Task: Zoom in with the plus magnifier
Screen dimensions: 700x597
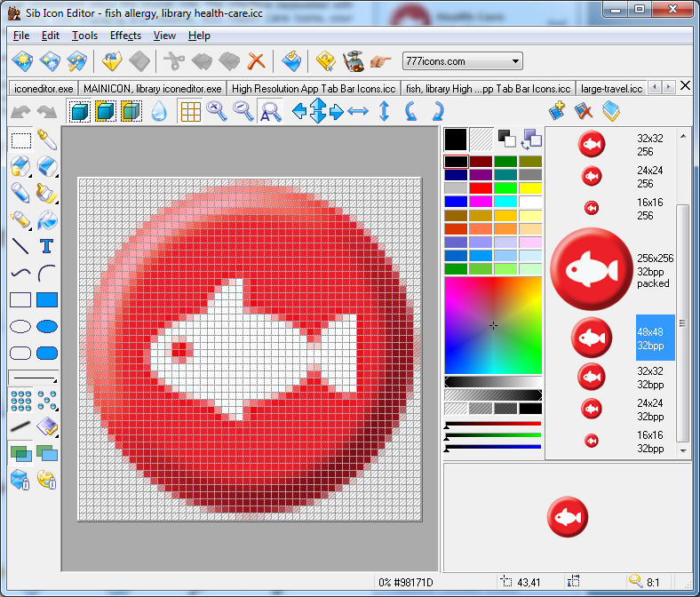Action: [217, 111]
